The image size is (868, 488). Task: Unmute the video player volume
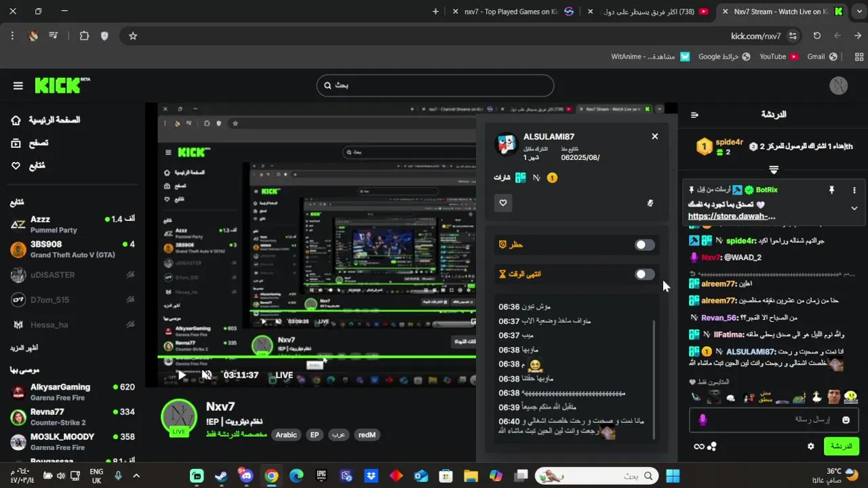click(x=206, y=375)
